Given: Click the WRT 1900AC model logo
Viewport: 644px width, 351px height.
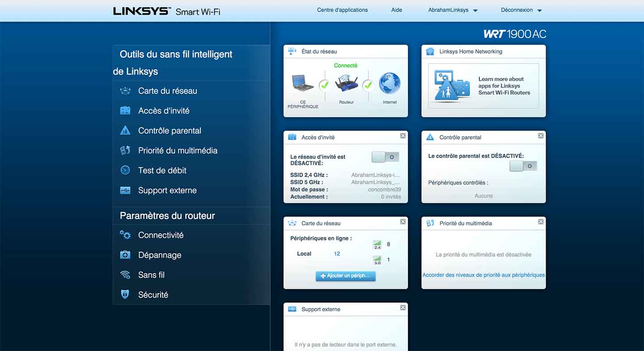Looking at the screenshot, I should pos(515,34).
